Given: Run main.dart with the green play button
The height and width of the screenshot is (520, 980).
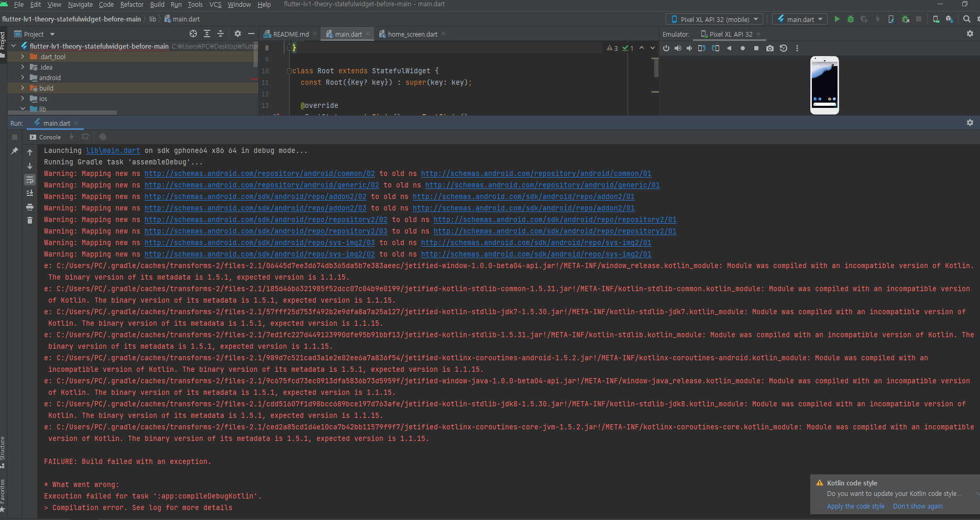Looking at the screenshot, I should pos(837,19).
